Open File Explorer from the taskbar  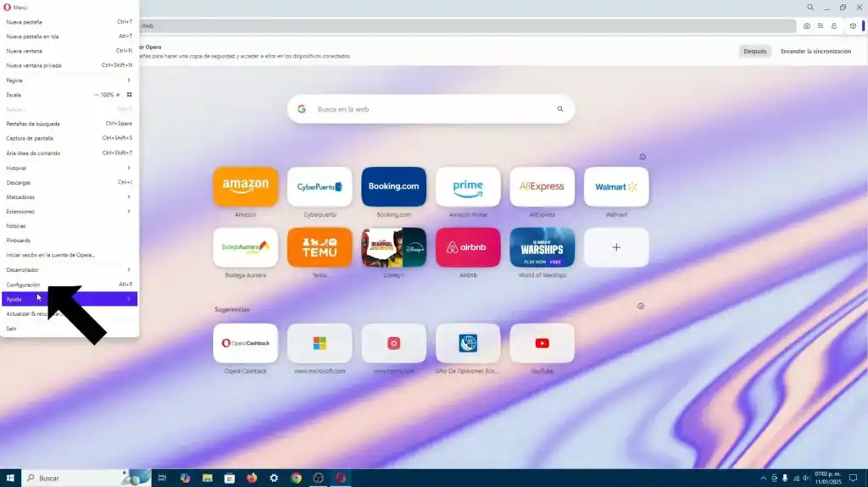point(208,479)
